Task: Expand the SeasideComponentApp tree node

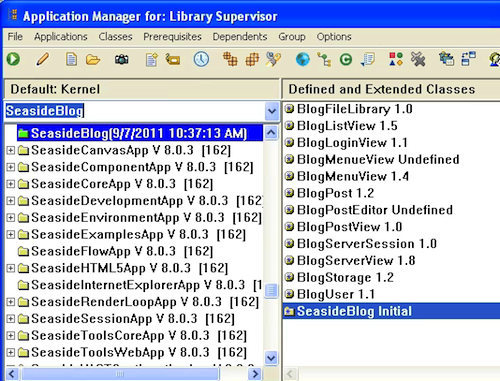Action: pos(11,167)
